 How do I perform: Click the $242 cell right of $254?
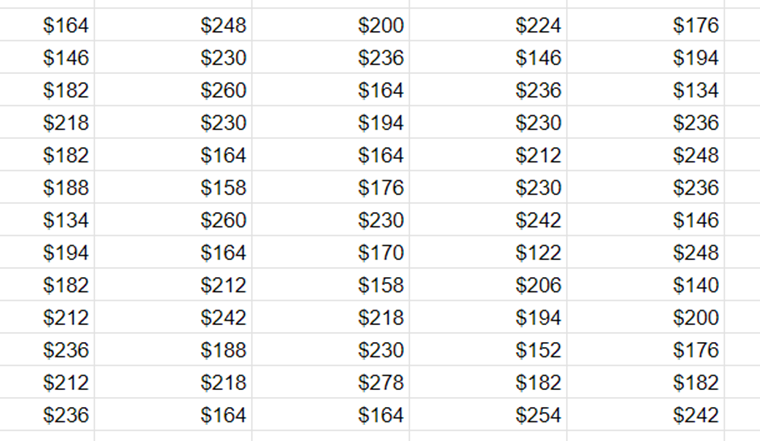point(646,414)
